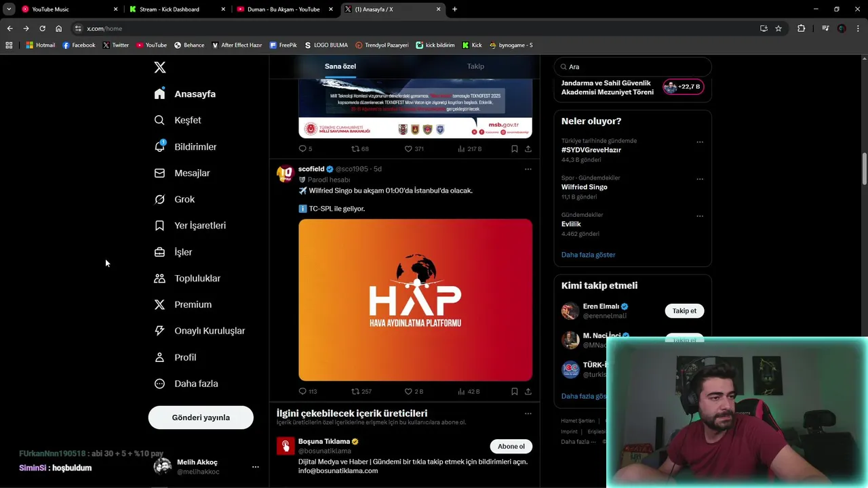
Task: Open Kick bookmark
Action: 472,45
